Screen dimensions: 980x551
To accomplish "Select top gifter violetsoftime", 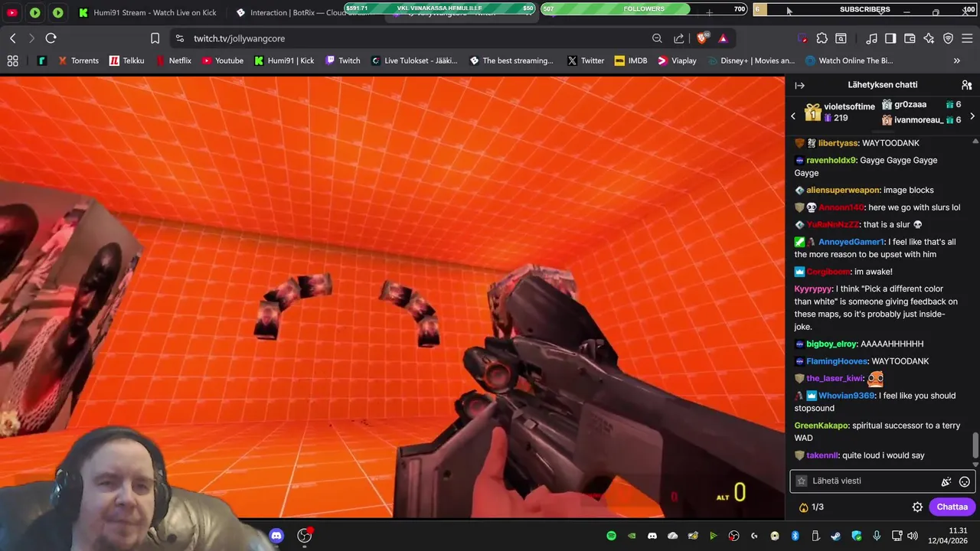I will 839,112.
